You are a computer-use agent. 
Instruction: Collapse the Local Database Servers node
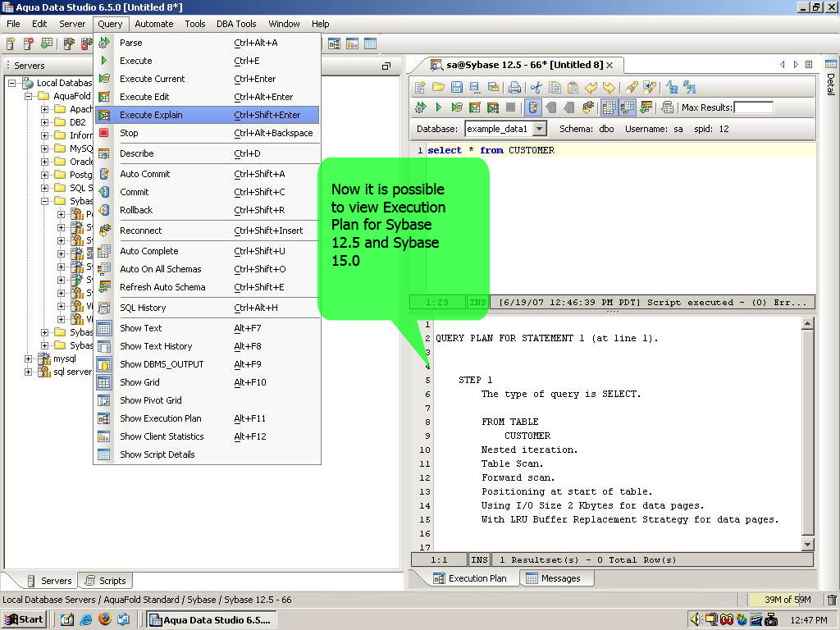[11, 83]
